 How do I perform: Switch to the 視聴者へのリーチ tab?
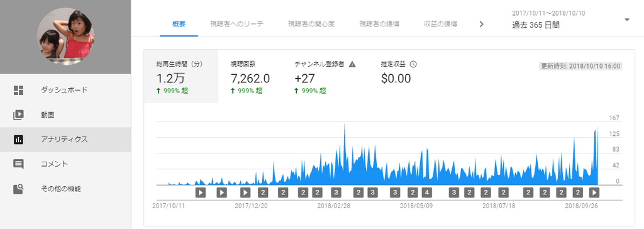pyautogui.click(x=236, y=24)
